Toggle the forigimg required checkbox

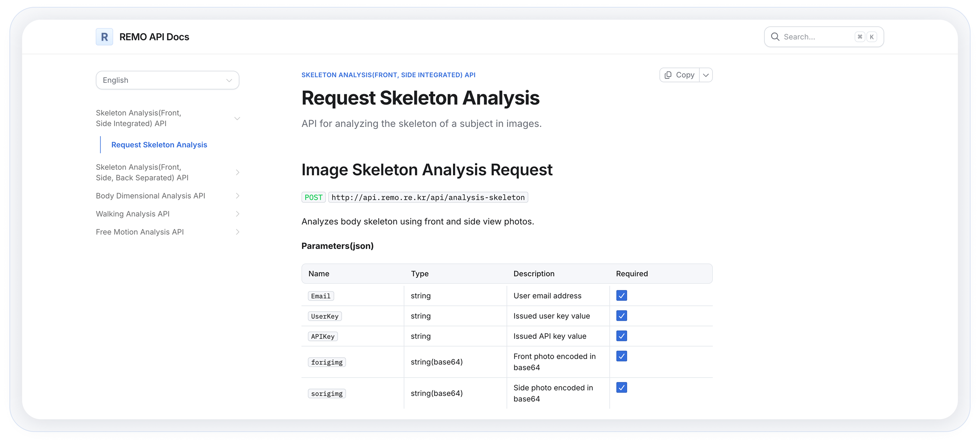[621, 356]
